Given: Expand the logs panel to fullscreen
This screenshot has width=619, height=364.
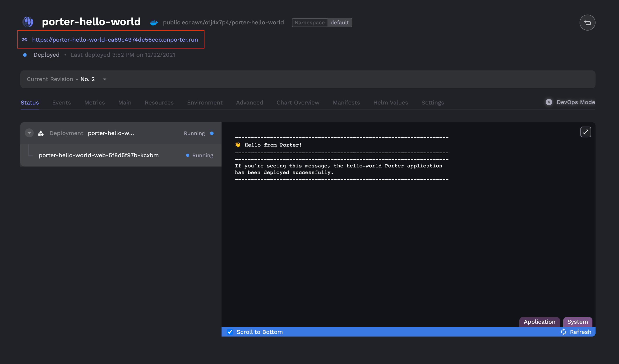Looking at the screenshot, I should pos(586,132).
